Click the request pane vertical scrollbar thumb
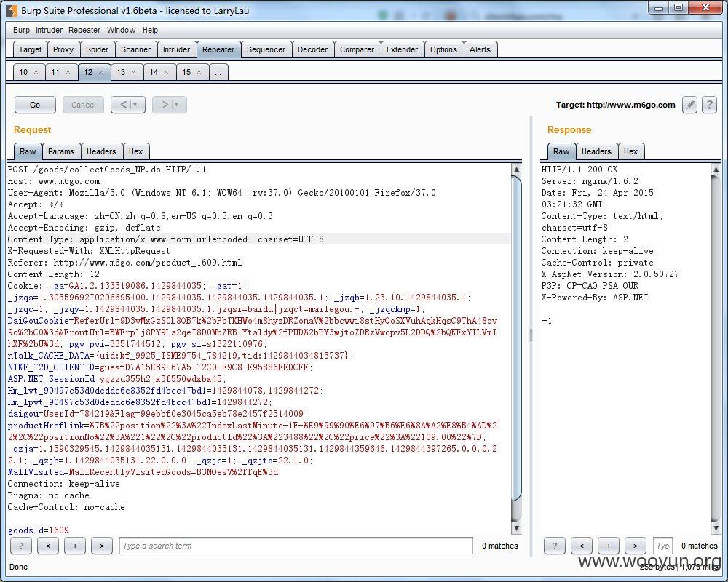The width and height of the screenshot is (728, 582). click(516, 339)
